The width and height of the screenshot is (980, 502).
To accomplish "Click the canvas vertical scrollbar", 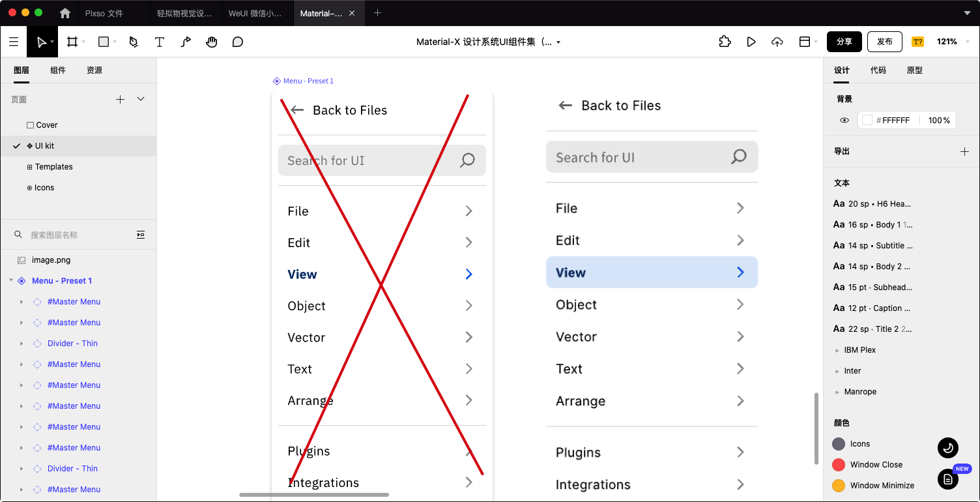I will point(816,428).
